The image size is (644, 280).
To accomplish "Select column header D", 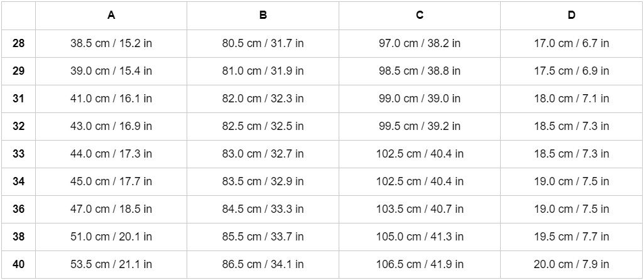I will point(571,16).
